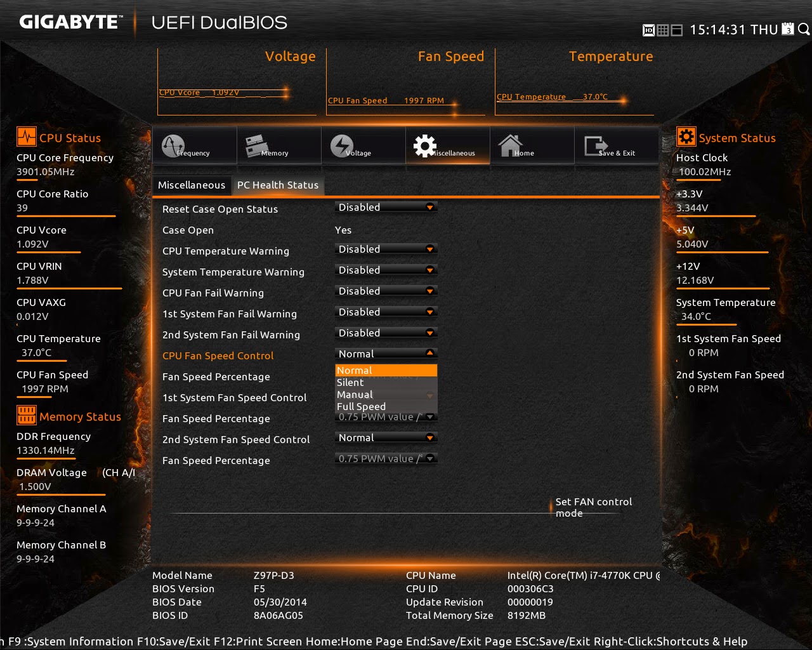Screen dimensions: 812x650
Task: Click the 'Set FAN control mode' help text
Action: tap(594, 508)
